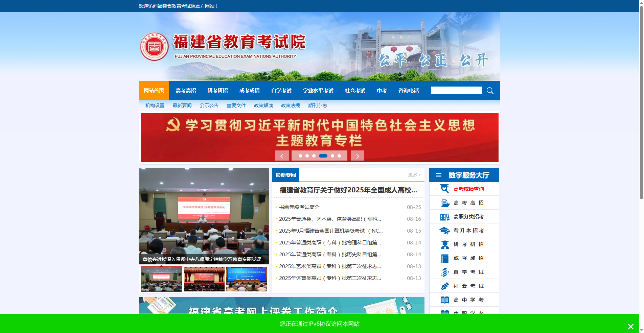Select the 研考研招 person icon
The width and height of the screenshot is (644, 333).
444,244
